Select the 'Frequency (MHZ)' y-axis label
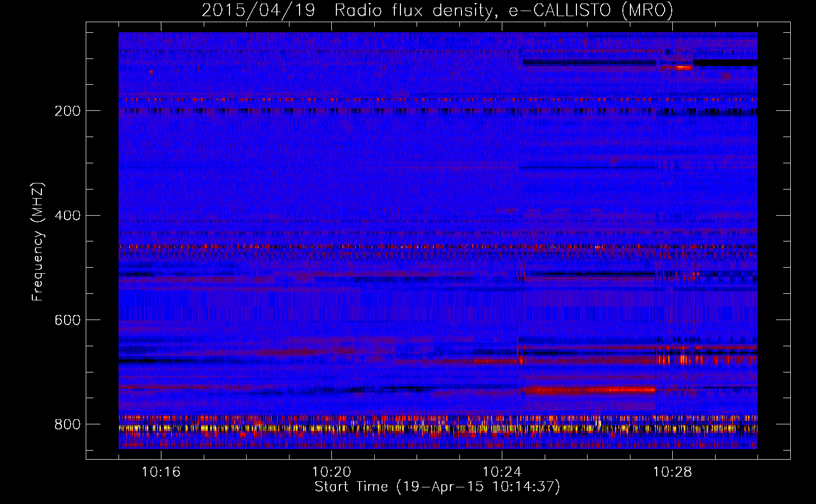816x504 pixels. click(38, 241)
